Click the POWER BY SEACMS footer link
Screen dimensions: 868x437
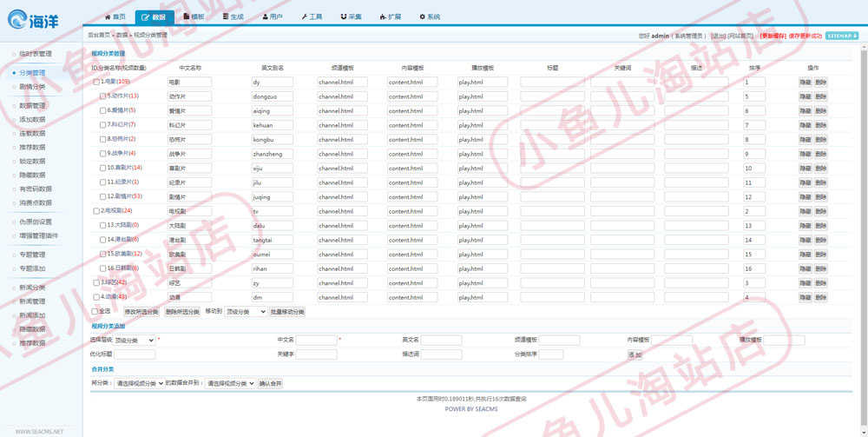pyautogui.click(x=471, y=409)
